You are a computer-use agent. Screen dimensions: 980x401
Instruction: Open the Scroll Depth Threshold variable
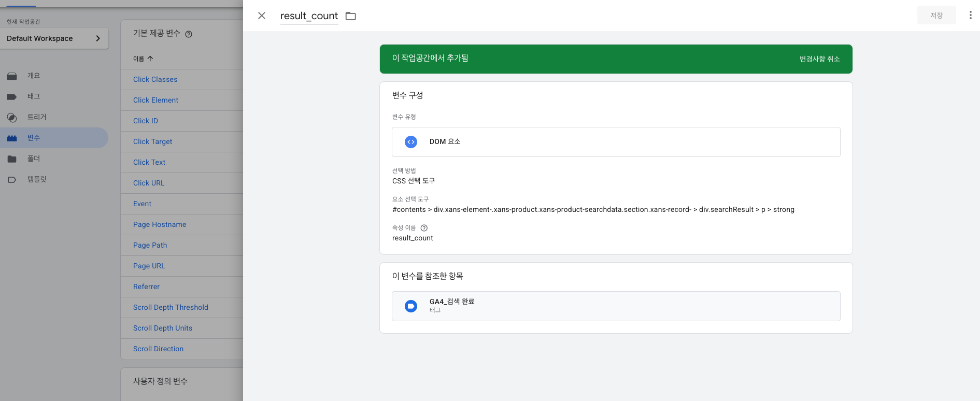pos(171,307)
